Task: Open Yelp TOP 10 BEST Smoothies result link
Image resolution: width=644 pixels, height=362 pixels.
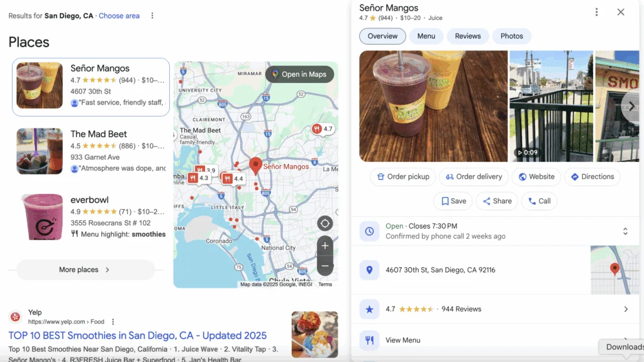Action: pos(138,336)
